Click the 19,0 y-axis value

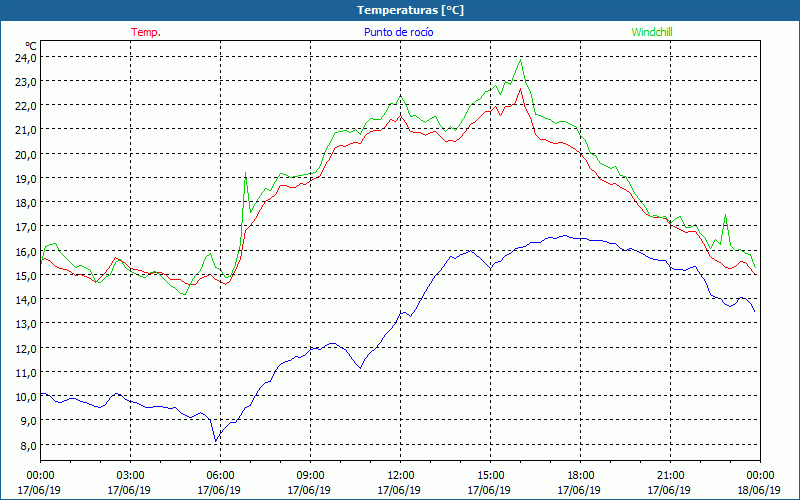(x=27, y=179)
